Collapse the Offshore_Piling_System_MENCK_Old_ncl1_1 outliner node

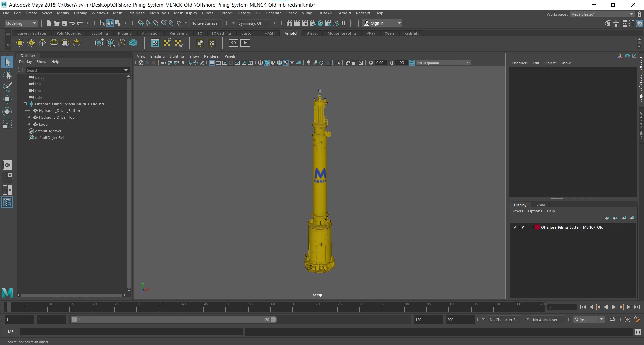tap(25, 104)
